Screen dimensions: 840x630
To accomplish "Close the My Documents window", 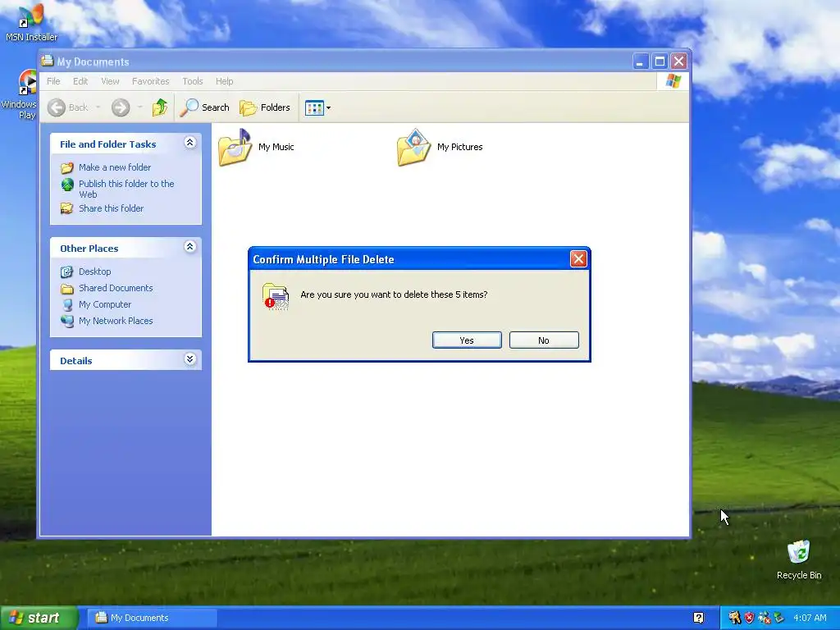I will 678,62.
